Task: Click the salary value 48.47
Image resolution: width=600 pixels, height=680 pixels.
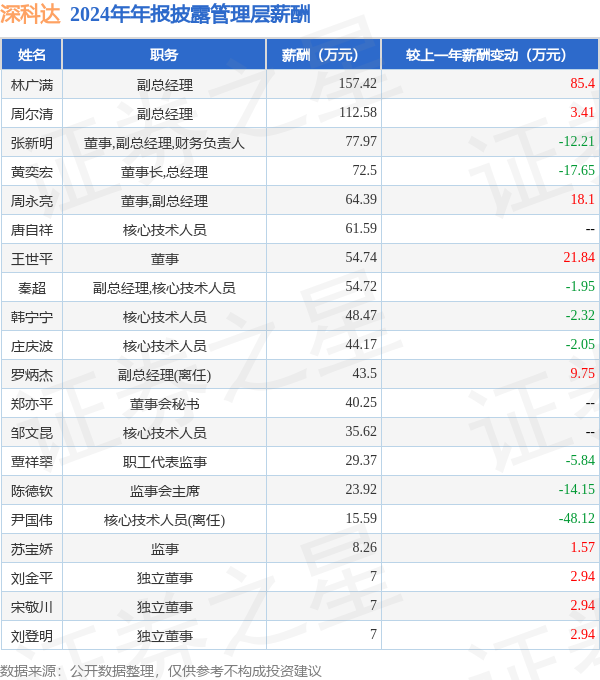Action: point(361,315)
